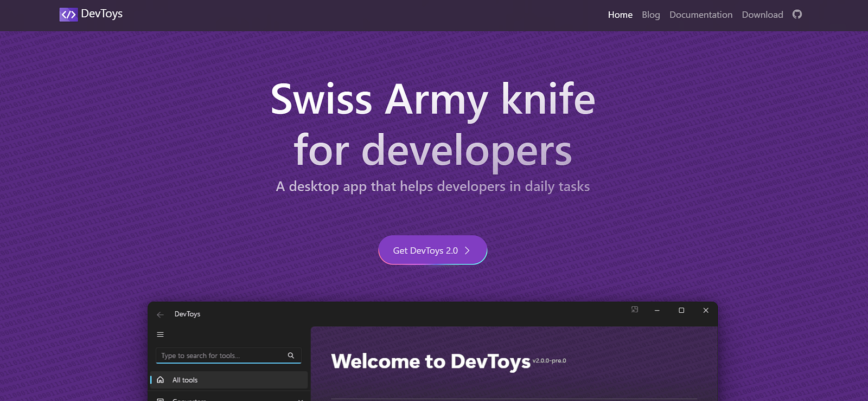Click the Get DevToys 2.0 button
868x401 pixels.
tap(433, 250)
